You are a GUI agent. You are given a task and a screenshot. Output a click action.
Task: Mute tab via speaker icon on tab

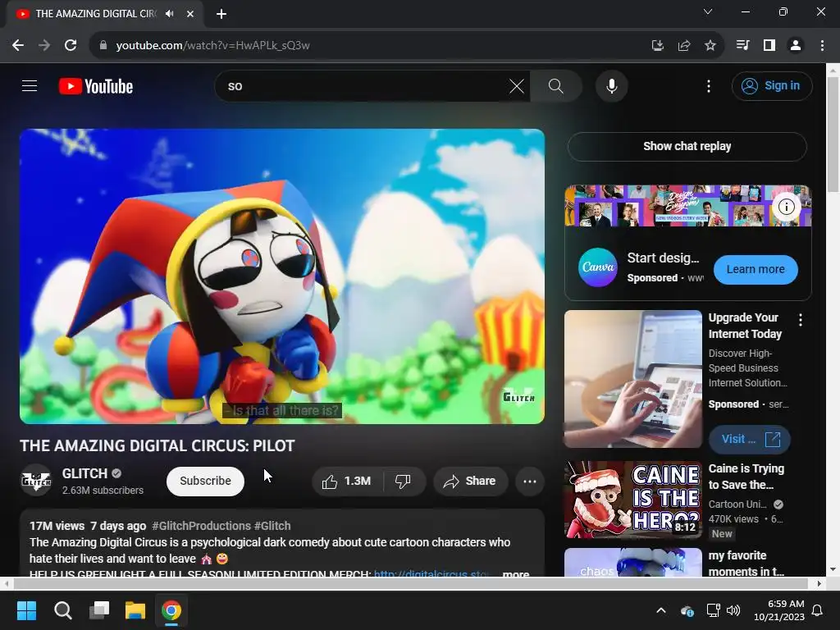[170, 14]
